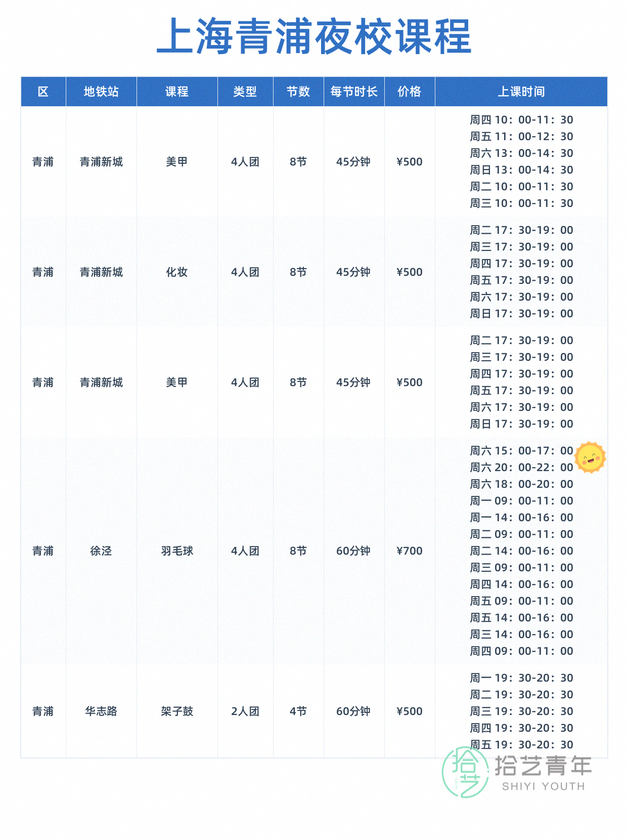Click the SHIYI YOUTH text below logo

(543, 786)
